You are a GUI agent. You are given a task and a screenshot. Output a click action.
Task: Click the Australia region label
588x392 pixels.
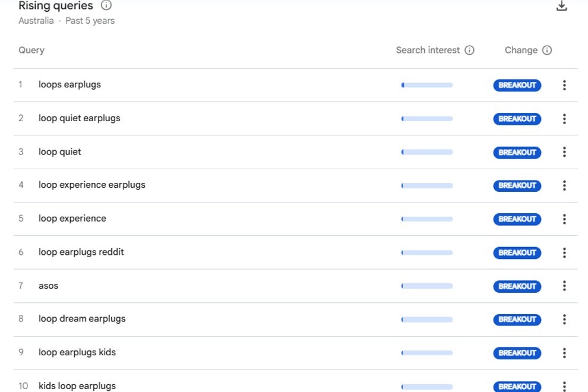coord(36,21)
